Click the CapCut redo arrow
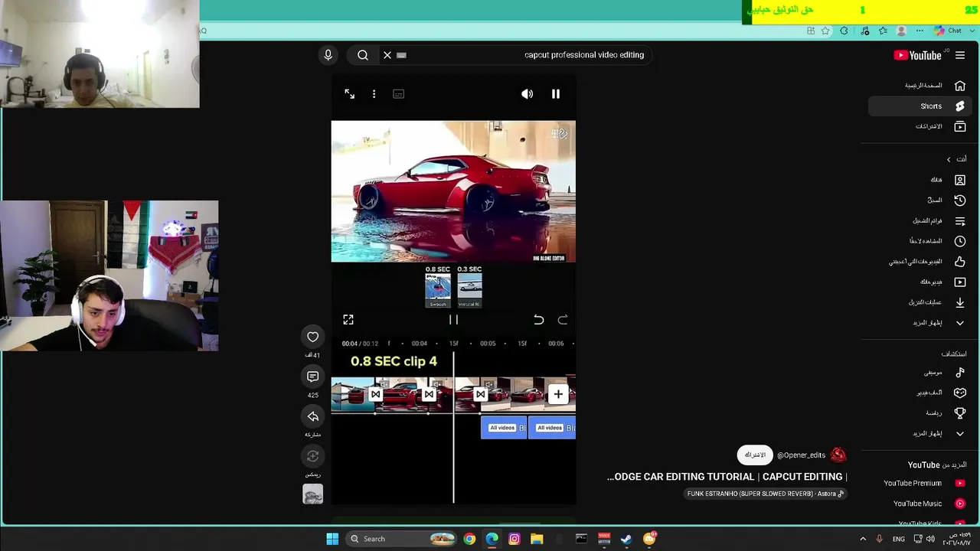The width and height of the screenshot is (980, 551). point(563,320)
